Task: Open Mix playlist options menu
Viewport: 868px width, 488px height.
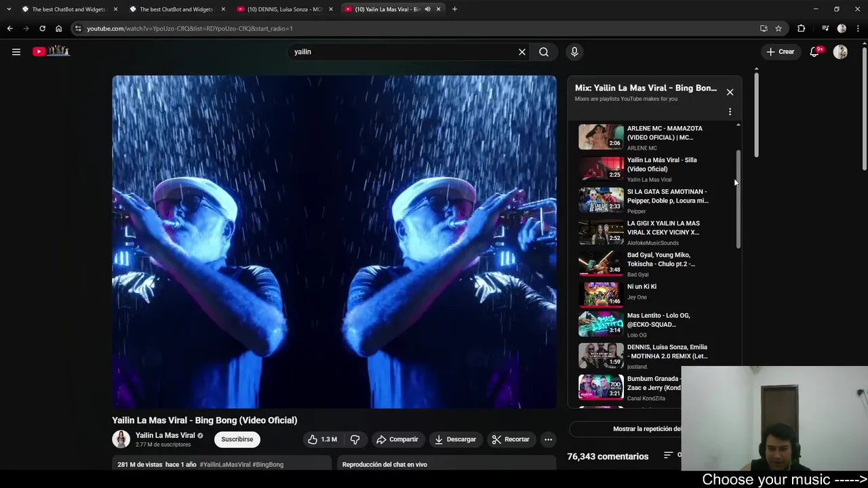Action: point(730,112)
